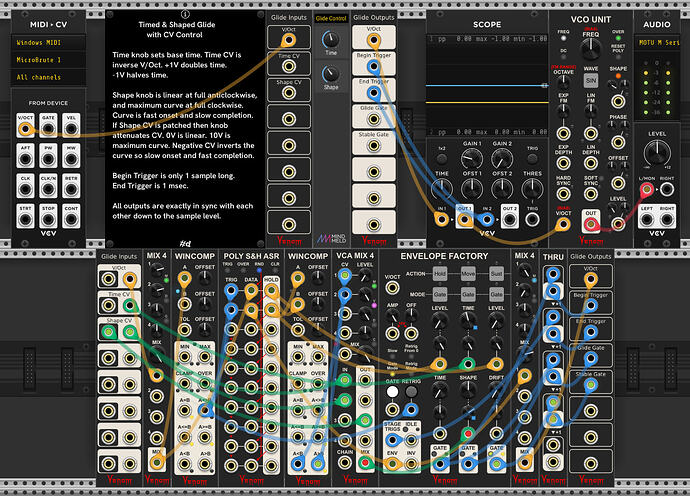Open the All channels selector
Screen dimensions: 690x496
[x=48, y=77]
